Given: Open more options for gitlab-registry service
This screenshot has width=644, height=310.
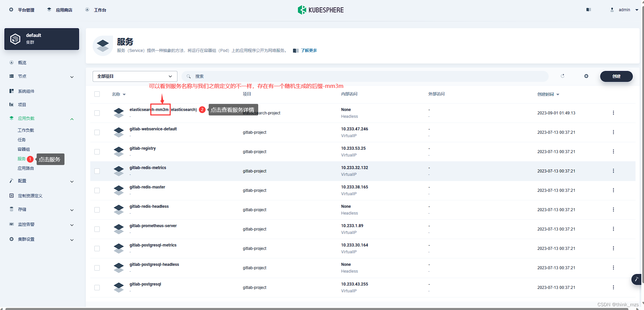Looking at the screenshot, I should [613, 151].
